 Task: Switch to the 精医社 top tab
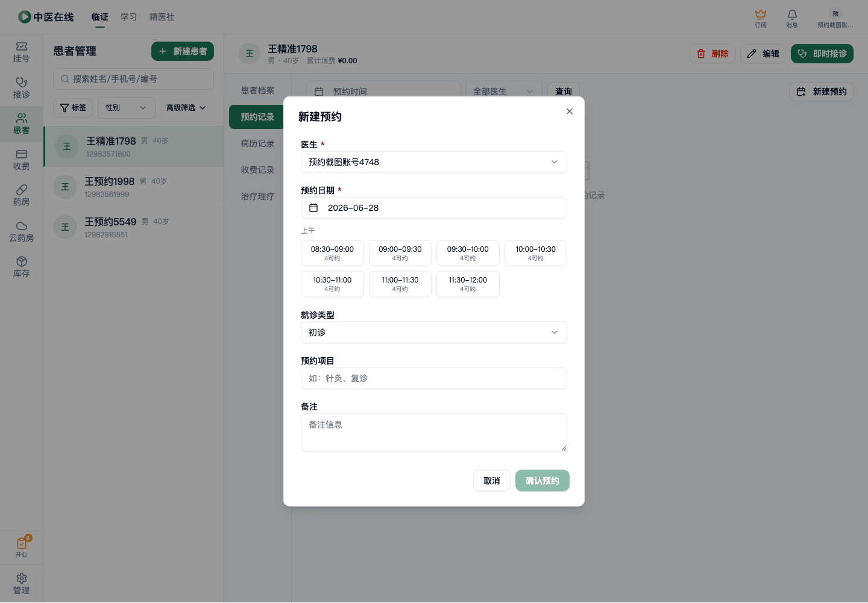tap(162, 17)
